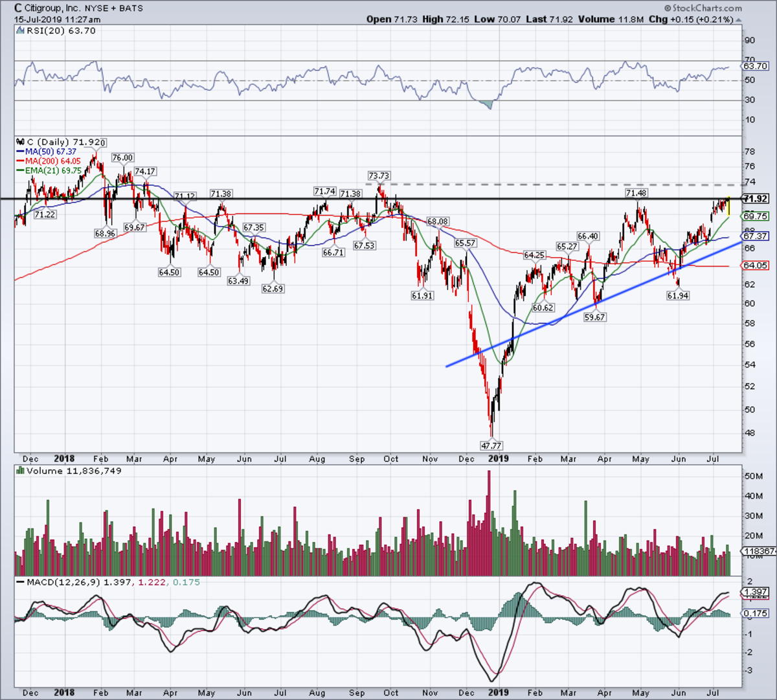Expand the 73.73 price annotation callout
This screenshot has height=700, width=777.
tap(378, 175)
